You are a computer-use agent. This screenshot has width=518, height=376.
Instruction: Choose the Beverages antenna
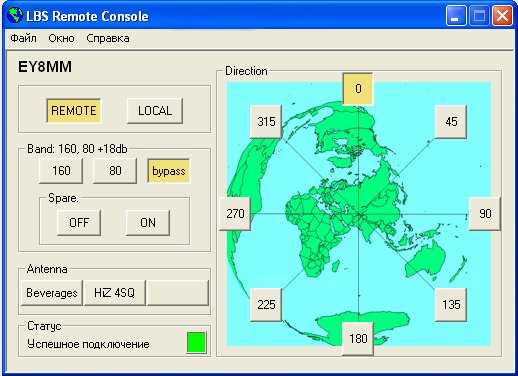pyautogui.click(x=52, y=293)
